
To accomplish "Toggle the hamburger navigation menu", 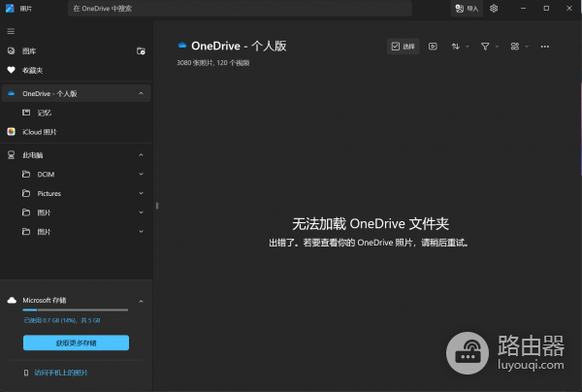I will coord(11,31).
